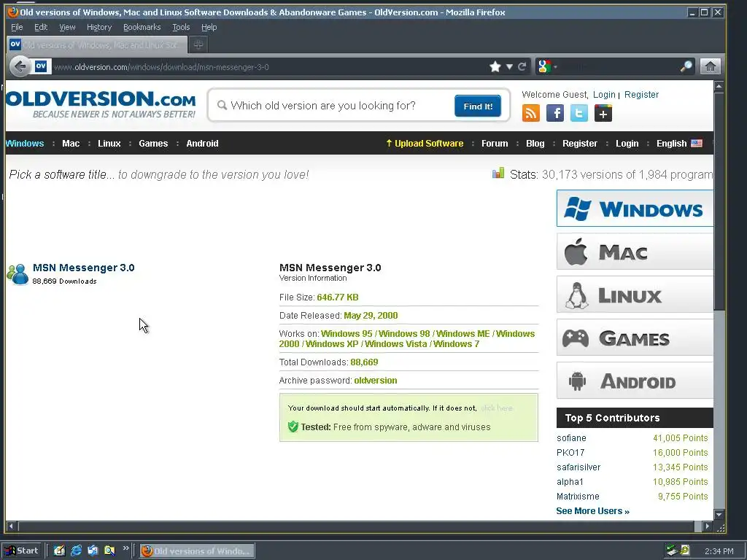Click the MSN Messenger buddy icon
747x560 pixels.
[18, 274]
